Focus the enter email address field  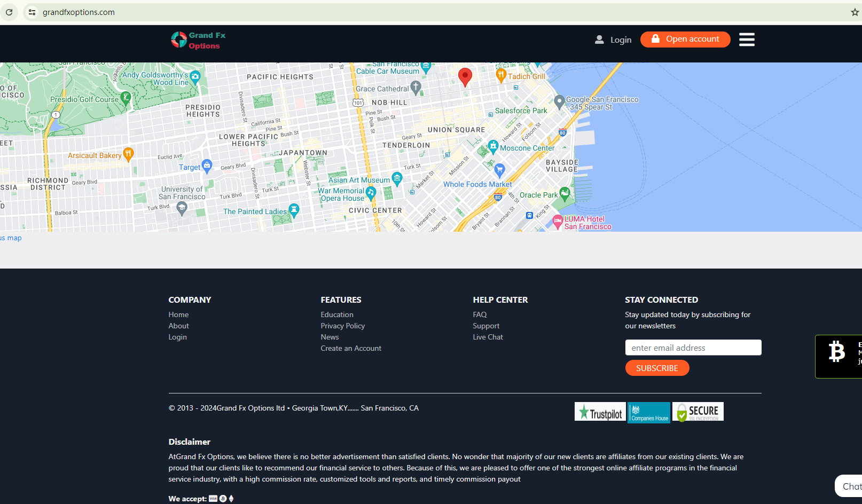click(693, 348)
